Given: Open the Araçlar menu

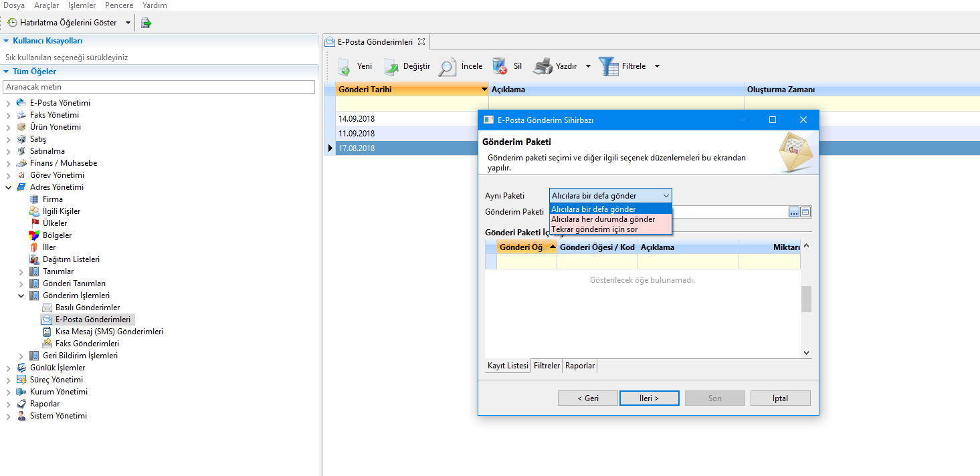Looking at the screenshot, I should coord(46,5).
